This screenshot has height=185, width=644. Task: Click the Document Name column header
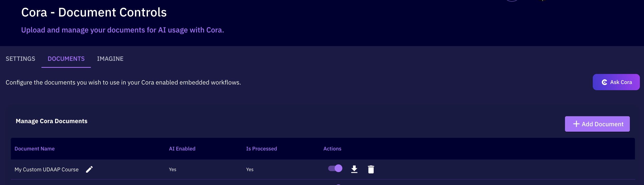[34, 149]
